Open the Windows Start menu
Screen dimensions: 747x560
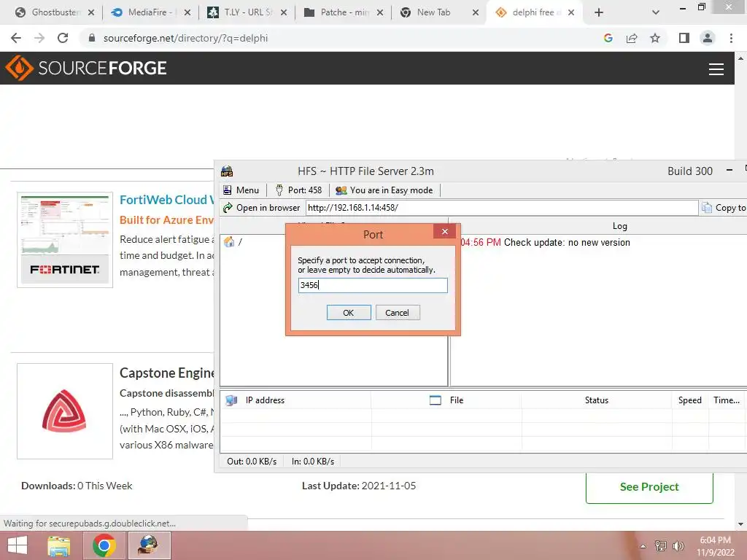(x=18, y=545)
